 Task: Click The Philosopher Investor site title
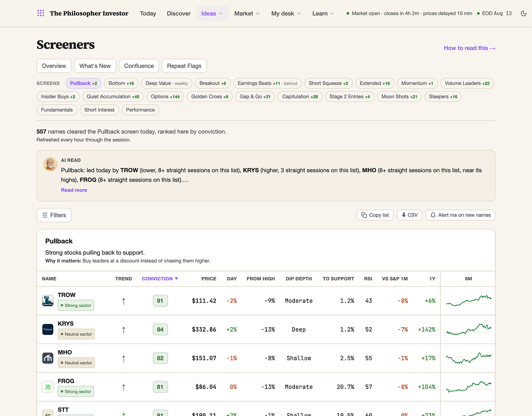(89, 14)
